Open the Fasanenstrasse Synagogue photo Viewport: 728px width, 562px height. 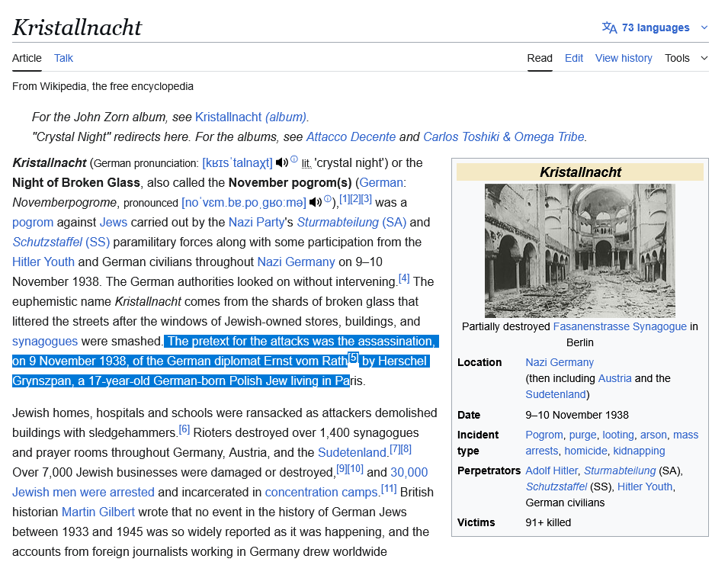point(579,250)
